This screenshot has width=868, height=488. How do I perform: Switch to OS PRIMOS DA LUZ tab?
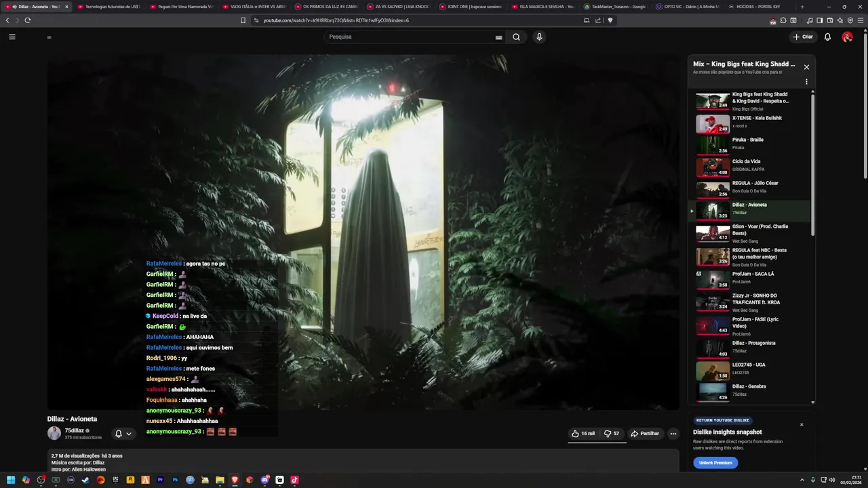[326, 6]
